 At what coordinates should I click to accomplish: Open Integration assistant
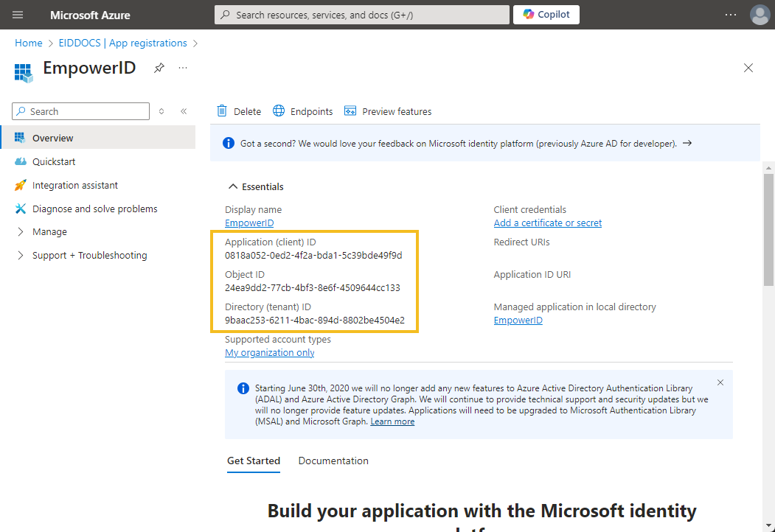pos(74,185)
